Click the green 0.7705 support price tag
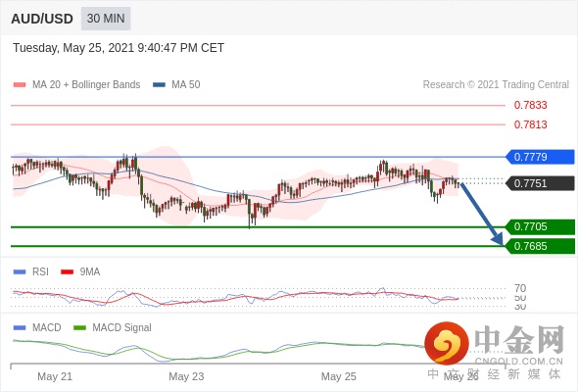 coord(540,226)
